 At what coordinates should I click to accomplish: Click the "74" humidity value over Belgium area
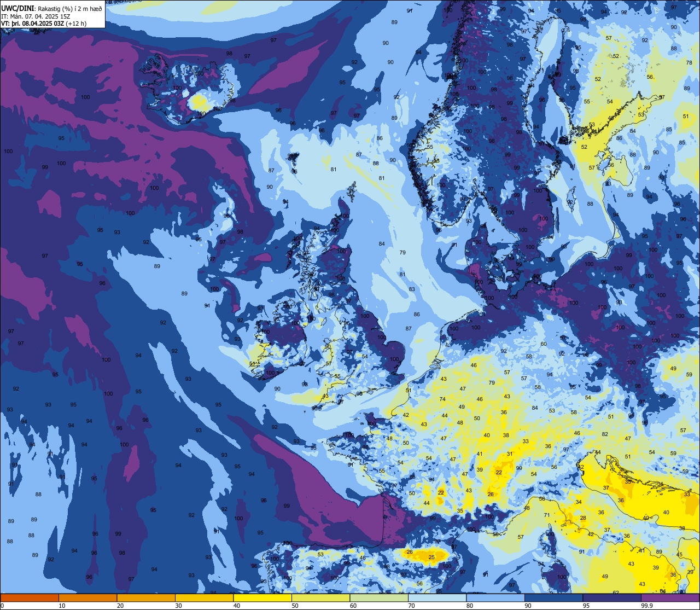click(x=442, y=399)
